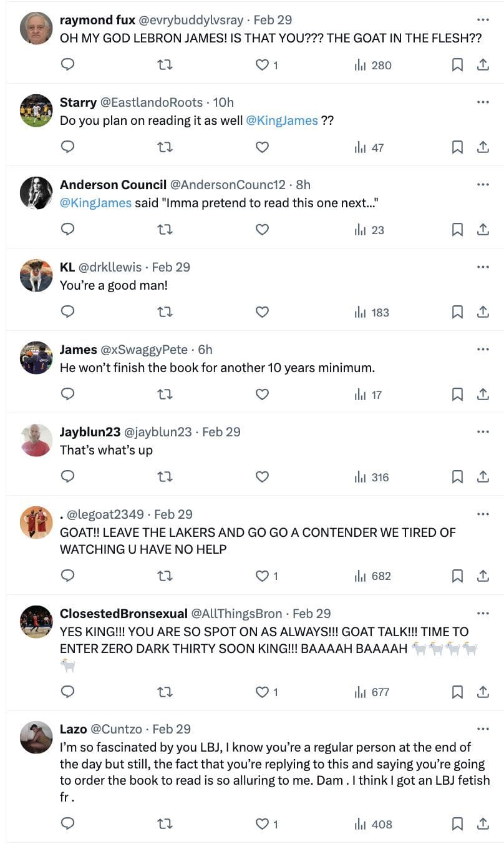This screenshot has width=504, height=844.
Task: Bookmark Lazo's tweet
Action: coord(457,824)
